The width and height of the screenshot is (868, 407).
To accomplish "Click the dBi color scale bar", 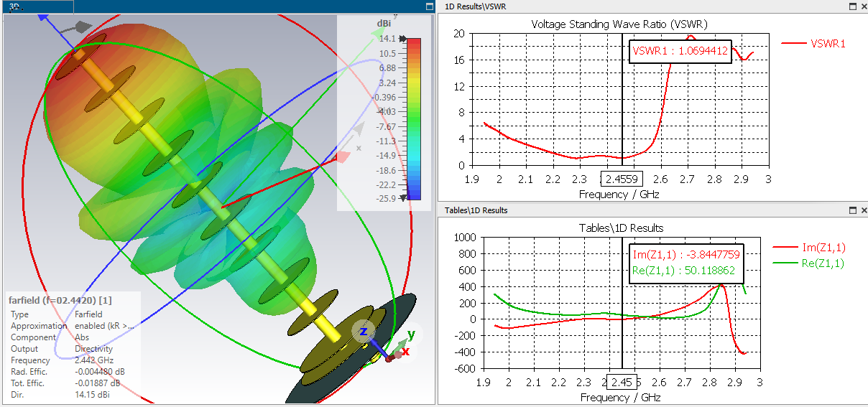I will (x=413, y=118).
